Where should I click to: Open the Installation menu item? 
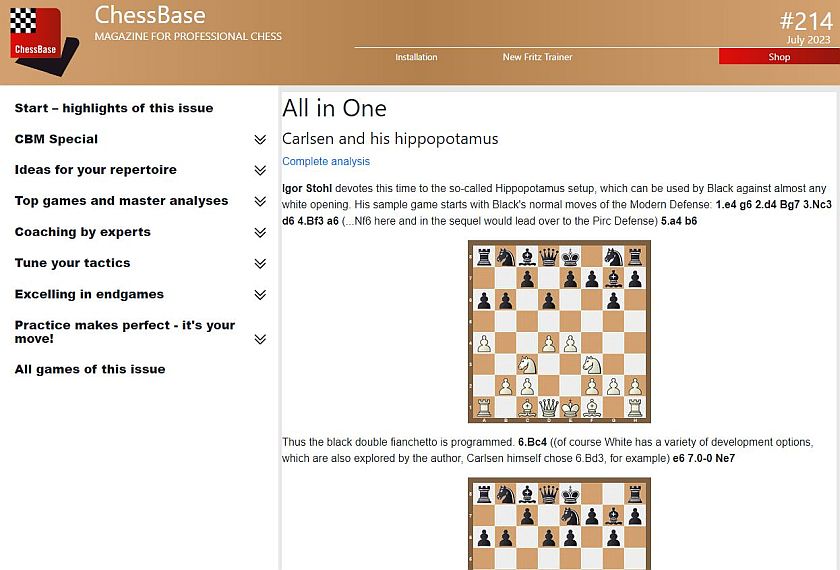point(416,57)
